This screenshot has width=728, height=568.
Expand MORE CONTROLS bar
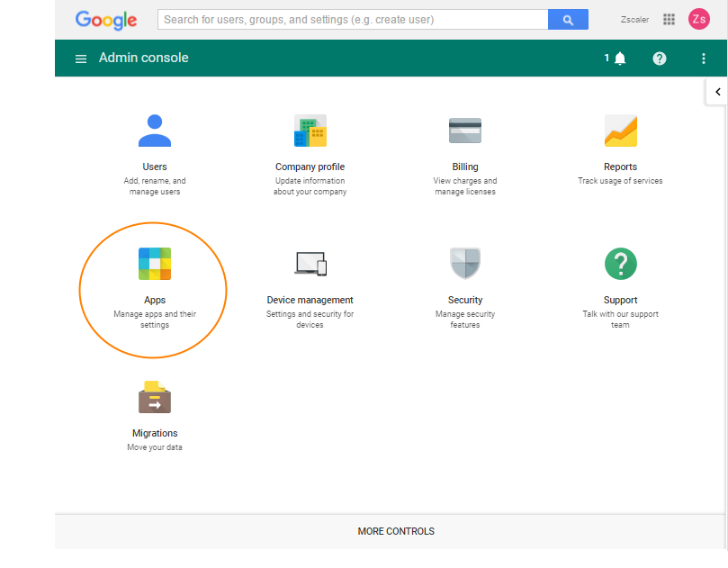pos(396,531)
